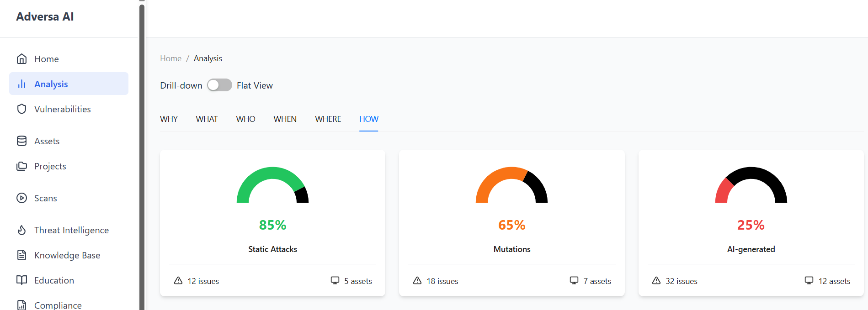Go to Home via breadcrumb link

click(x=170, y=58)
